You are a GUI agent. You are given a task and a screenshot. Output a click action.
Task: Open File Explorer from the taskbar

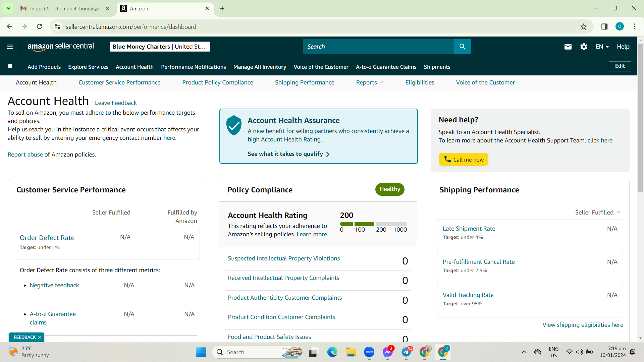click(x=351, y=352)
